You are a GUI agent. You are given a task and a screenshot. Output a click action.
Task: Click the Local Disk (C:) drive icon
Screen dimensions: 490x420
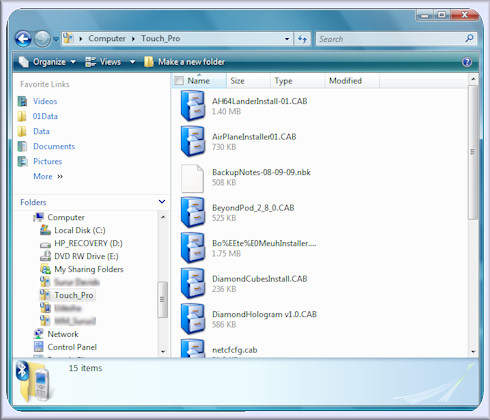[x=45, y=230]
